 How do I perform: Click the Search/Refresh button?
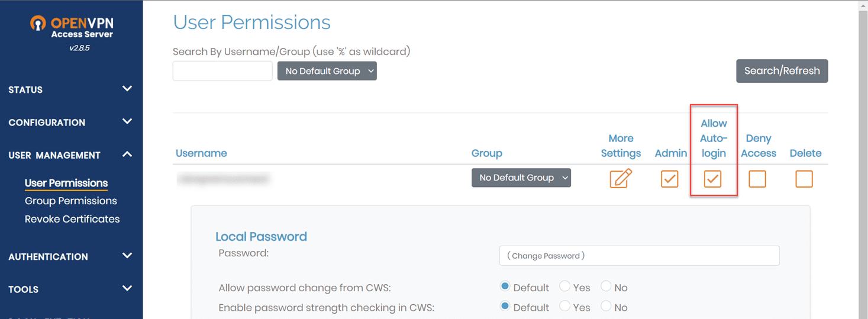coord(782,71)
